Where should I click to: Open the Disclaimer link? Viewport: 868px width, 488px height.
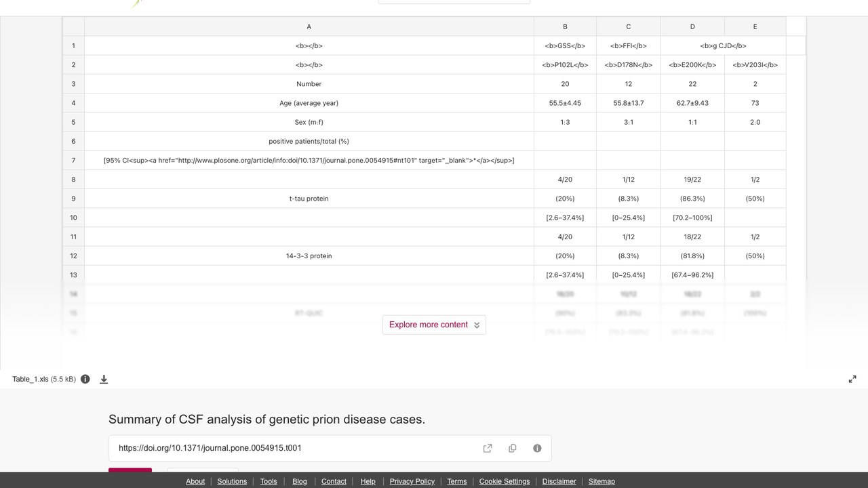coord(559,481)
